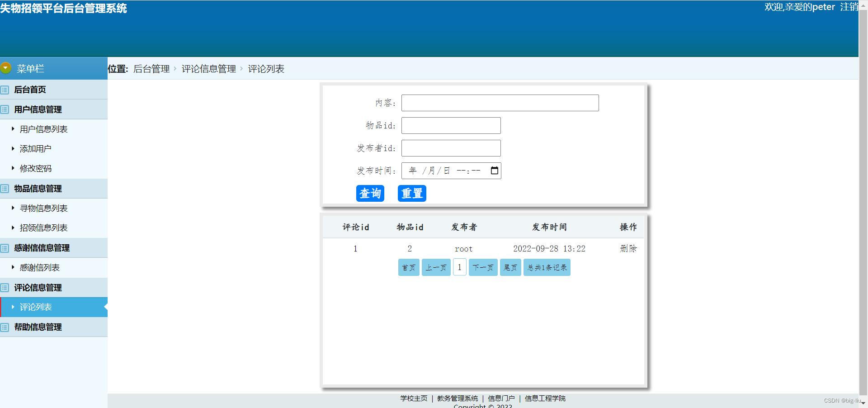This screenshot has height=408, width=868.
Task: Click the 发布者 column header
Action: click(464, 227)
